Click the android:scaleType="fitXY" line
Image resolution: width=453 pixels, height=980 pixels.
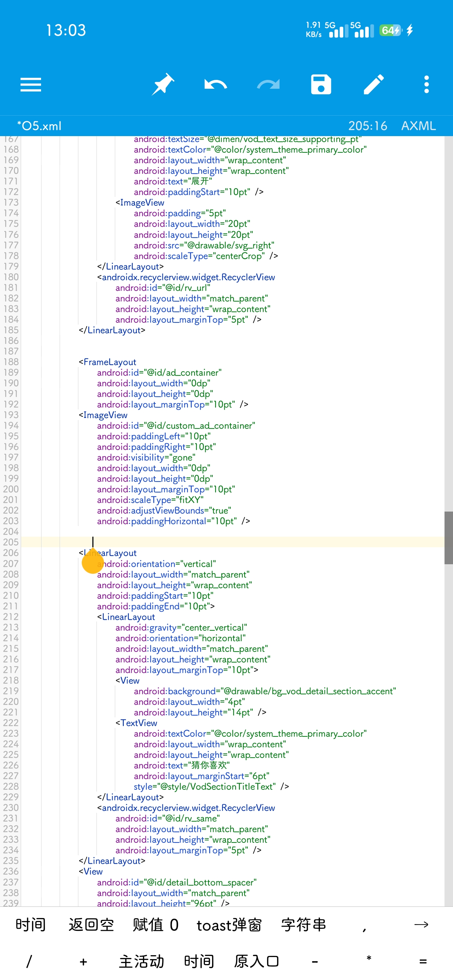(150, 500)
